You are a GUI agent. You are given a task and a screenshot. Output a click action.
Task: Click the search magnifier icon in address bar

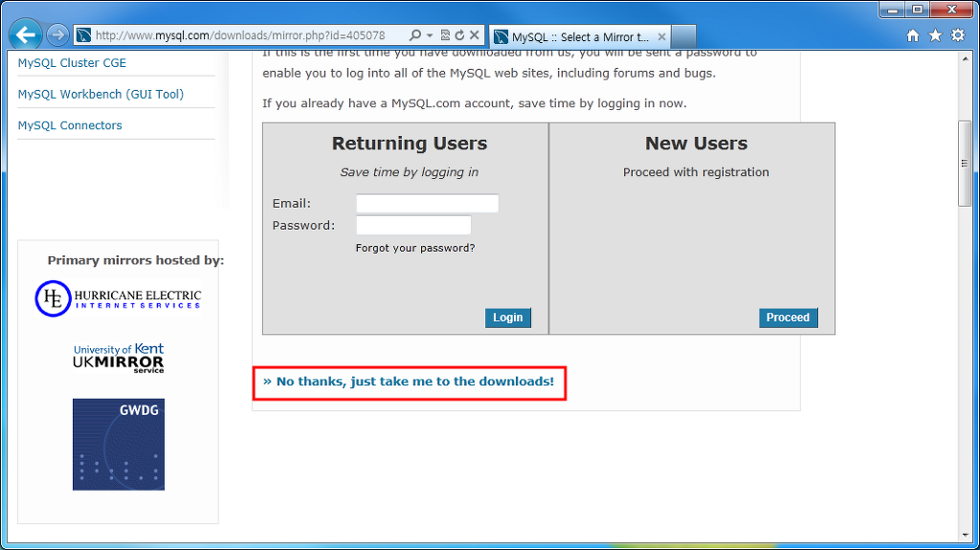[x=414, y=35]
